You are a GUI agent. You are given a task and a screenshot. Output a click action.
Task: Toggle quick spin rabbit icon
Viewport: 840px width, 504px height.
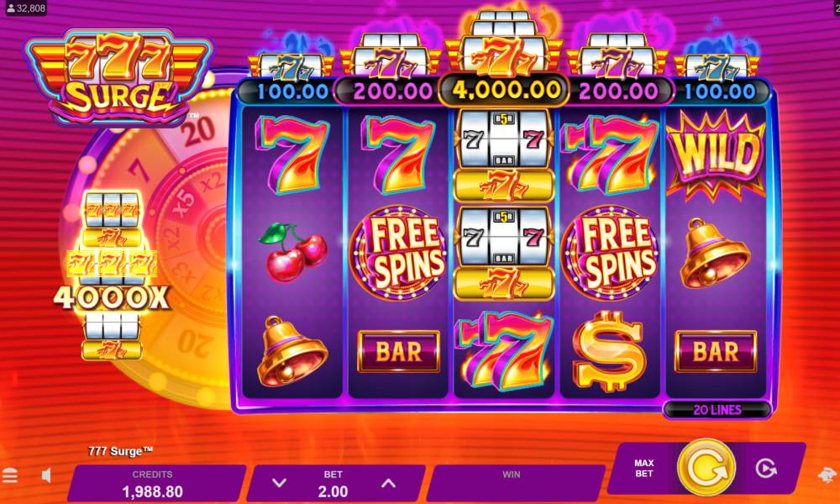point(828,475)
